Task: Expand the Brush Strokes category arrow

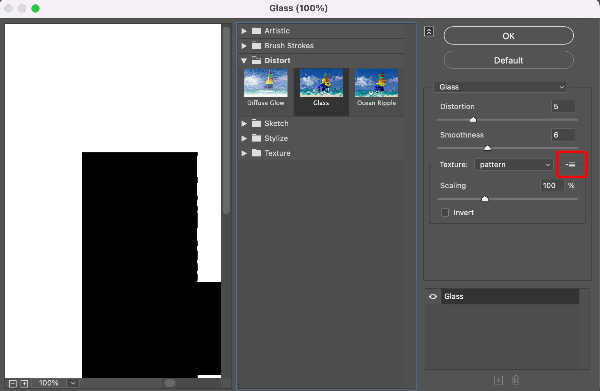Action: [x=244, y=46]
